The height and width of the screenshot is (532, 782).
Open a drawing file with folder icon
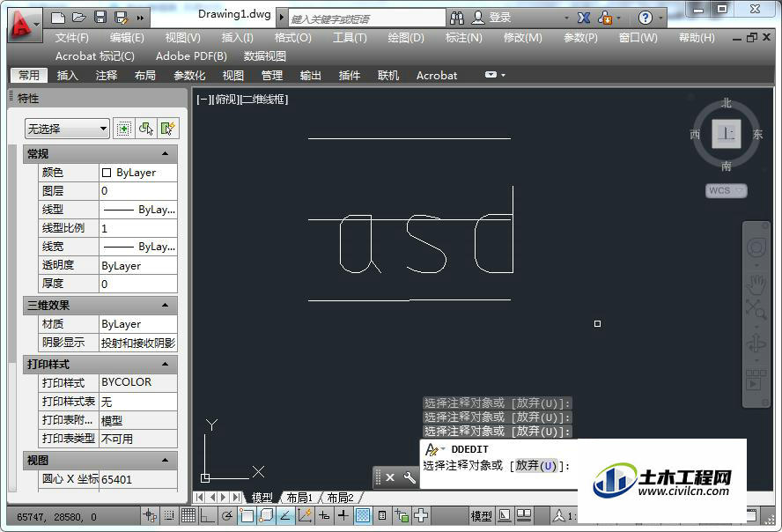point(78,18)
